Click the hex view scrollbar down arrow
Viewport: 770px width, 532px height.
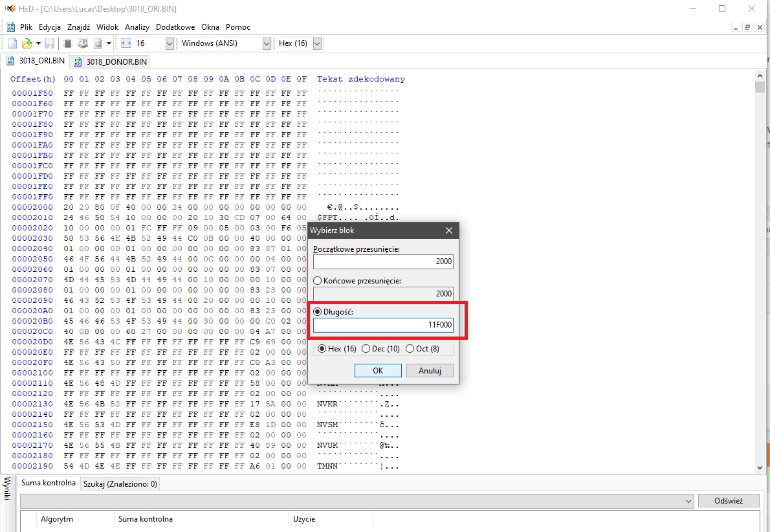760,468
